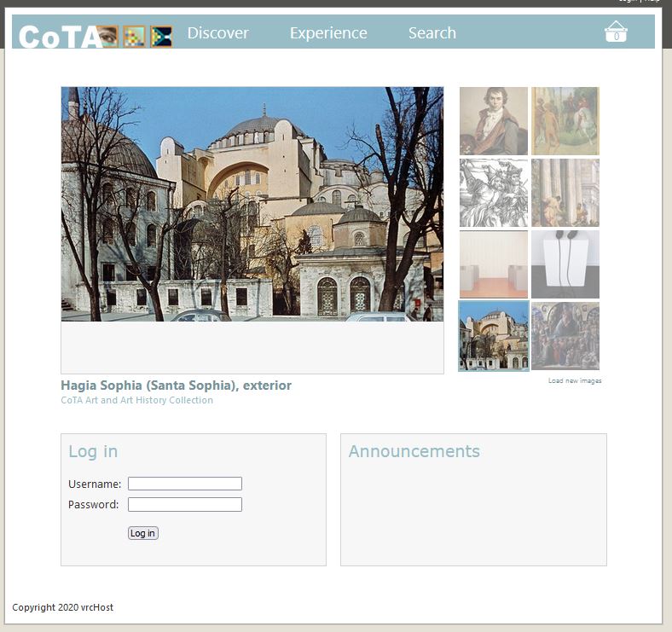
Task: Focus the Username input field
Action: tap(185, 484)
